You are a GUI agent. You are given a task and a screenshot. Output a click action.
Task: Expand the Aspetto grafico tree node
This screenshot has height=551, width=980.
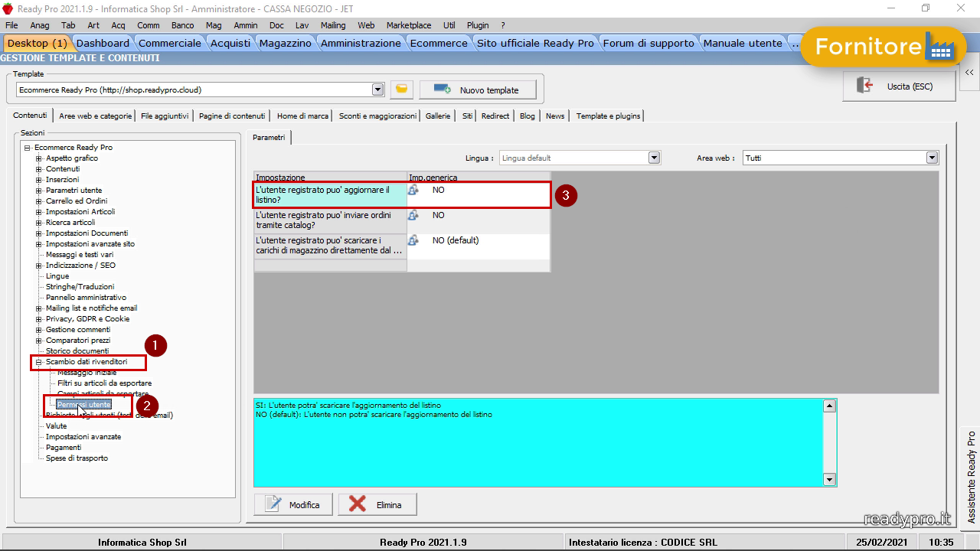(x=39, y=158)
